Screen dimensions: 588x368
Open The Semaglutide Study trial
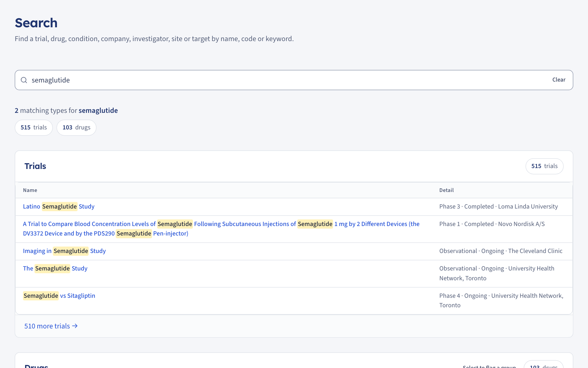click(55, 269)
